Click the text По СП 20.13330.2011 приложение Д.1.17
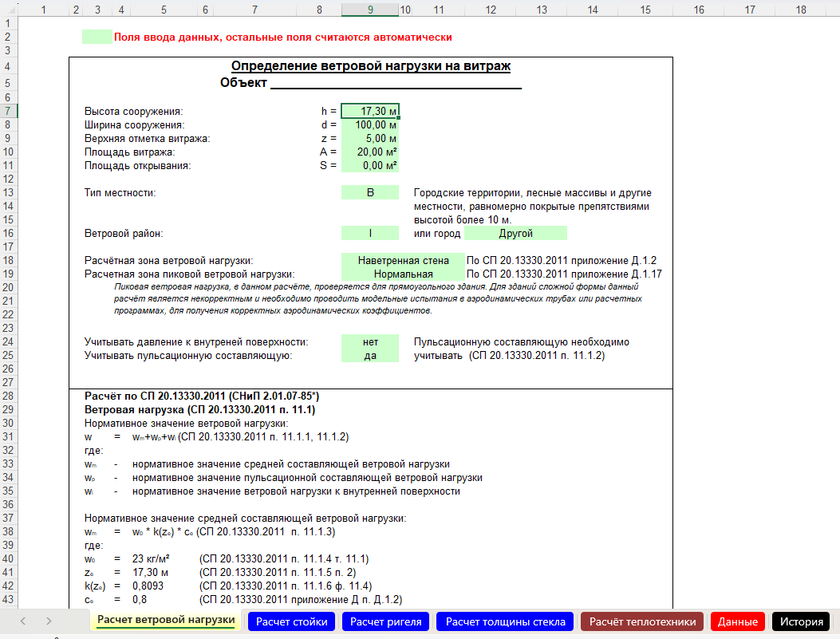Image resolution: width=840 pixels, height=639 pixels. [564, 274]
